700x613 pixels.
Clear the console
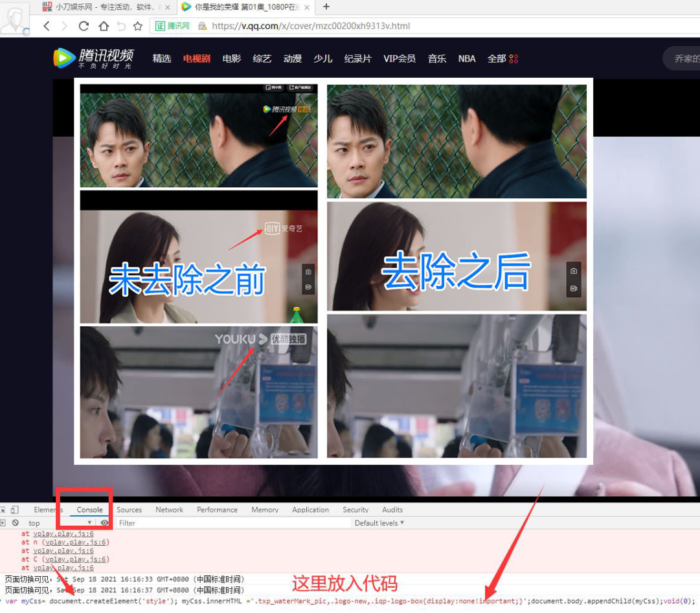16,522
